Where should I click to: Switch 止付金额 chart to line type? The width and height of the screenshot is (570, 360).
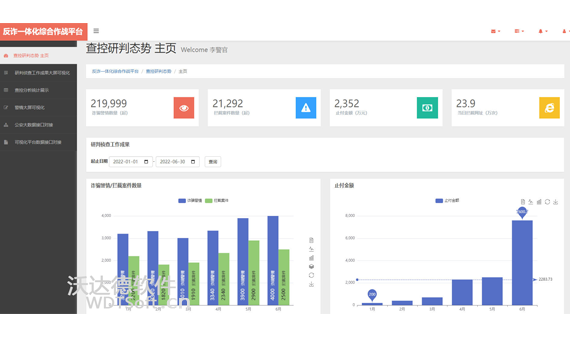(x=531, y=202)
